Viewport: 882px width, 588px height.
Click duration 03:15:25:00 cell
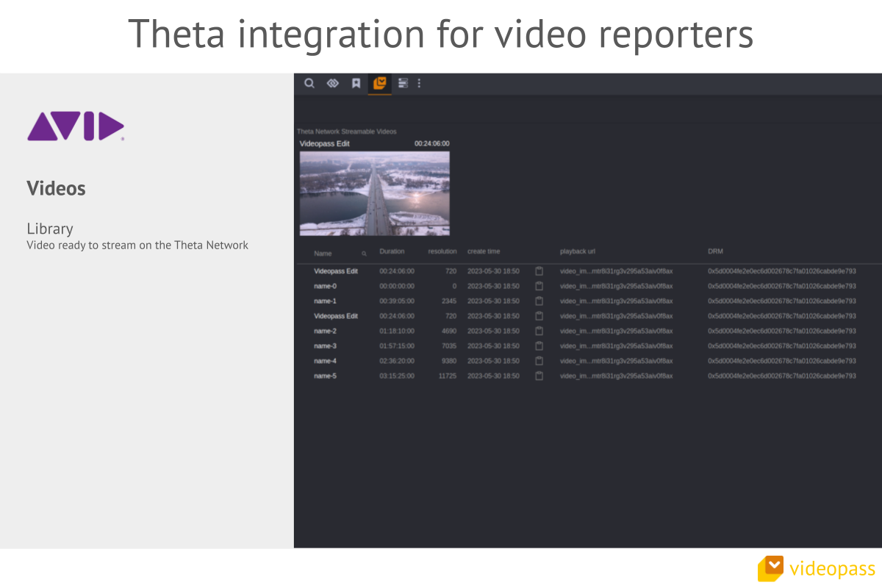pos(397,376)
